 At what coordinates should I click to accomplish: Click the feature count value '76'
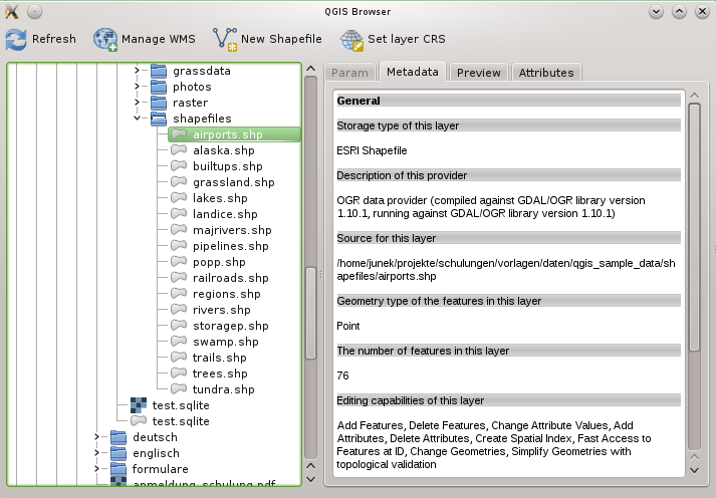[x=343, y=376]
